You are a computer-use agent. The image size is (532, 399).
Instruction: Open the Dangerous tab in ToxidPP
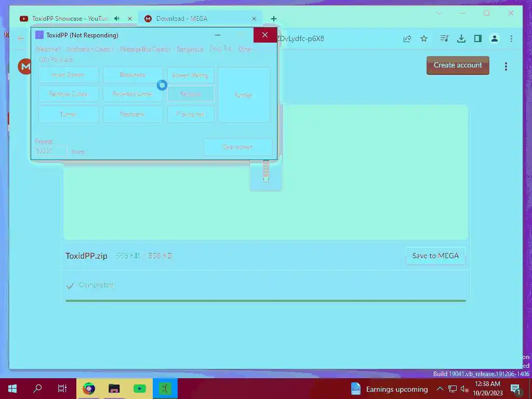click(x=190, y=49)
